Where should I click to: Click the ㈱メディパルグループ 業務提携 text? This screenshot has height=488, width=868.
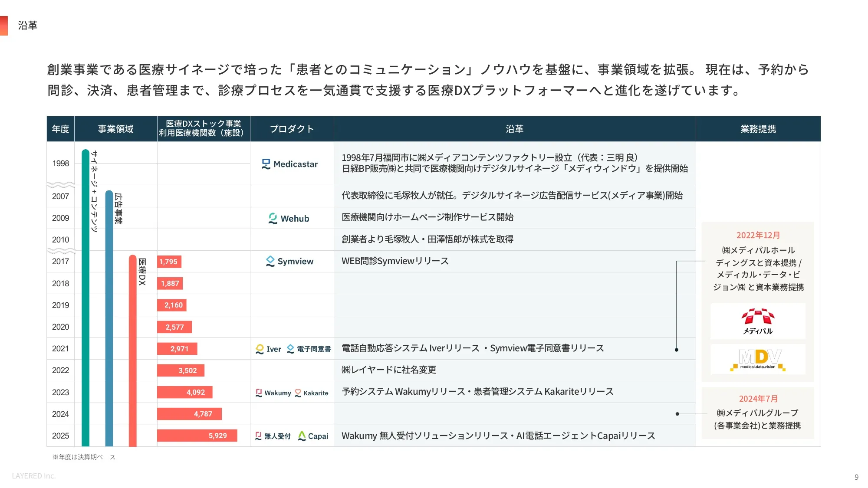point(758,419)
